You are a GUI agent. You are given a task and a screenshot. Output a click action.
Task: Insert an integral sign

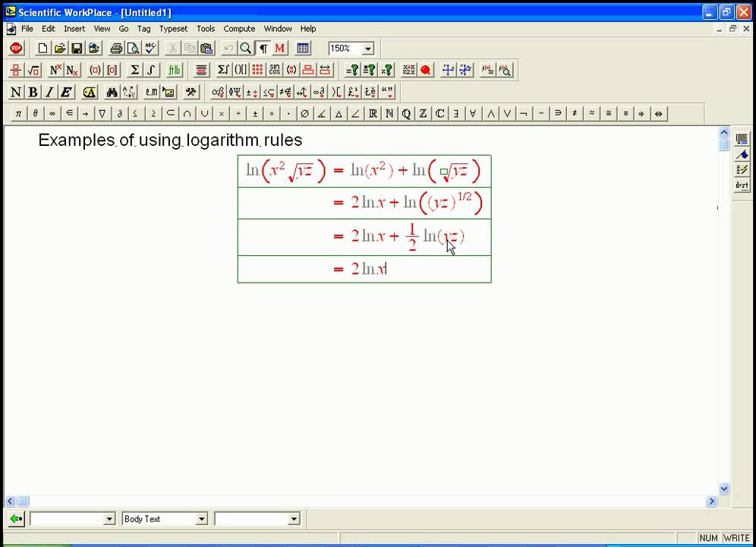151,70
